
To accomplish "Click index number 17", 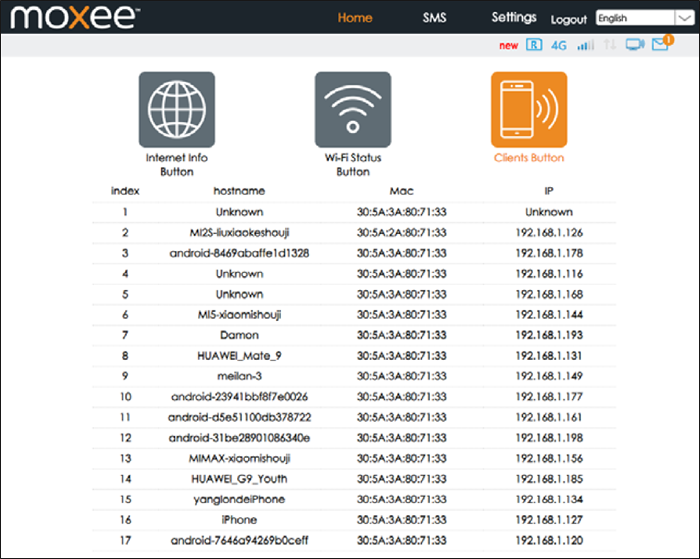I will pyautogui.click(x=125, y=541).
